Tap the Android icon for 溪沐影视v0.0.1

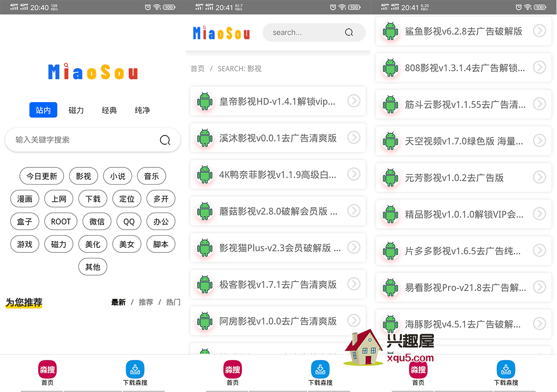point(205,138)
